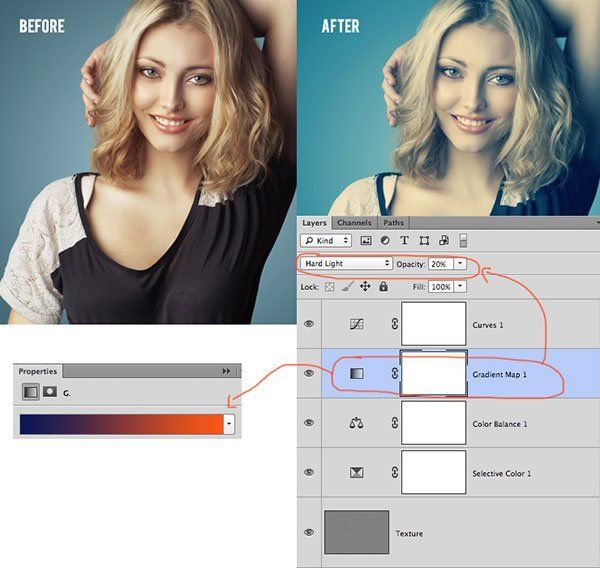The height and width of the screenshot is (568, 600).
Task: Lock position move icon
Action: (x=365, y=286)
